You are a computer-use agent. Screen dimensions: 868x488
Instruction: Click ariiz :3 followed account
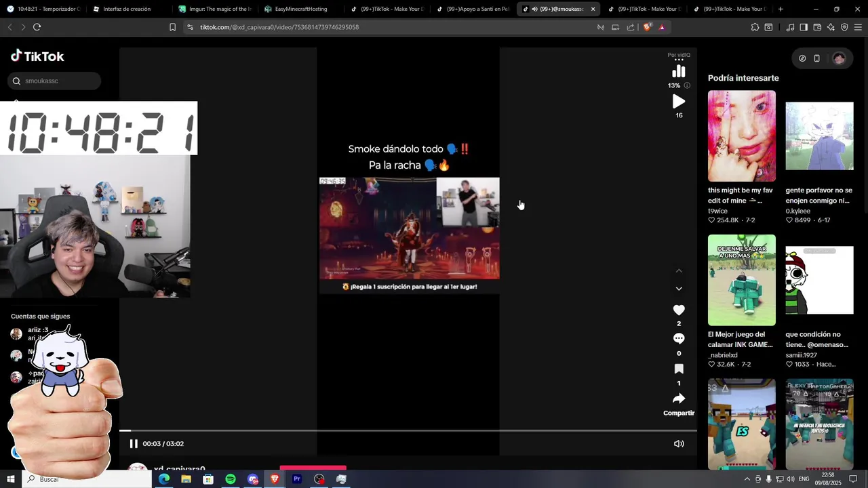(x=38, y=330)
